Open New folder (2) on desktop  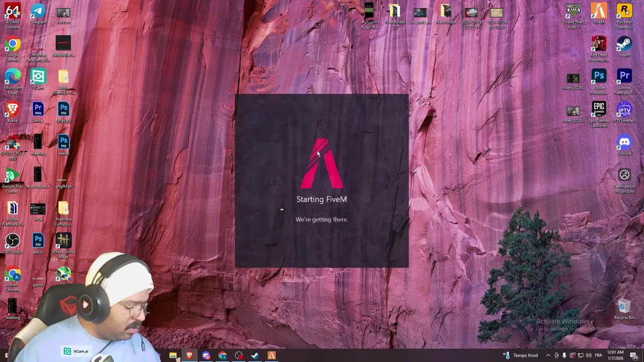click(x=395, y=16)
